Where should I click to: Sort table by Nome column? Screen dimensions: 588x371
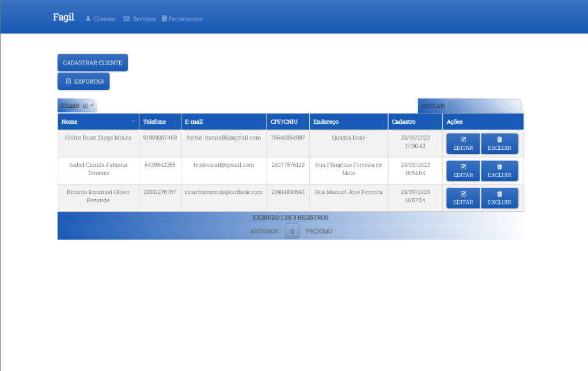[98, 122]
